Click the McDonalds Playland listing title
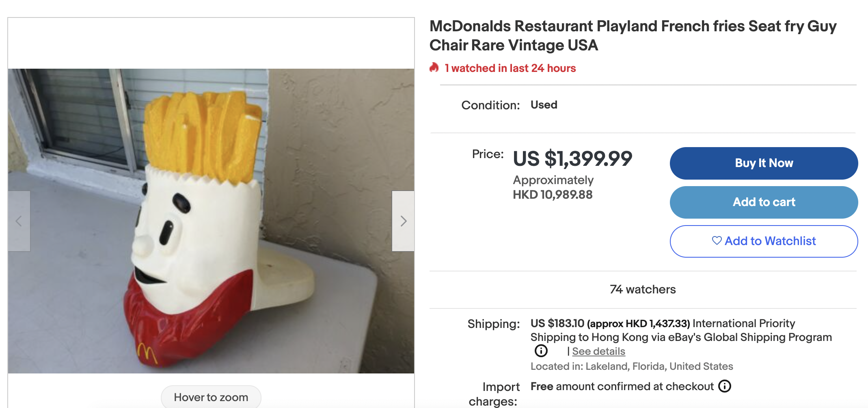The height and width of the screenshot is (408, 868). (x=633, y=36)
